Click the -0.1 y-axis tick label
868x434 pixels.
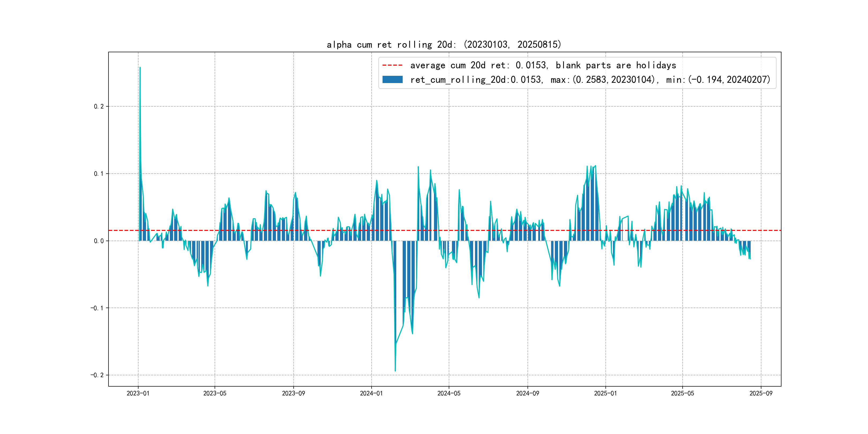pyautogui.click(x=97, y=308)
